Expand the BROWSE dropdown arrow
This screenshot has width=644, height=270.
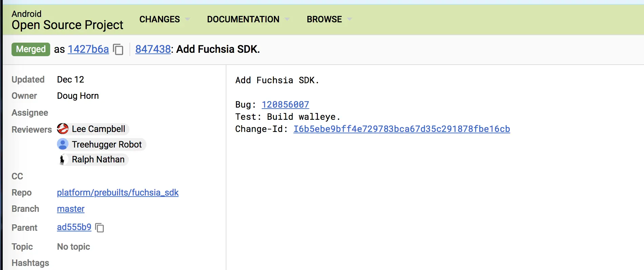pos(349,19)
